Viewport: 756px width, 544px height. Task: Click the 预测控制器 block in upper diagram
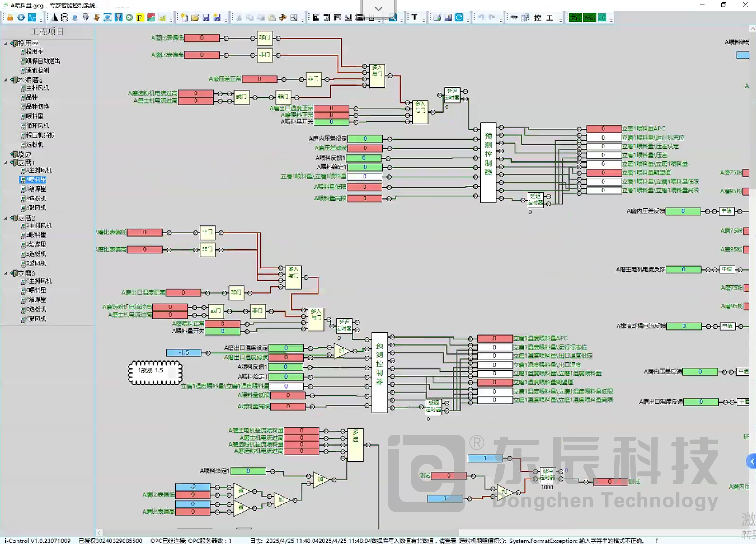point(488,163)
